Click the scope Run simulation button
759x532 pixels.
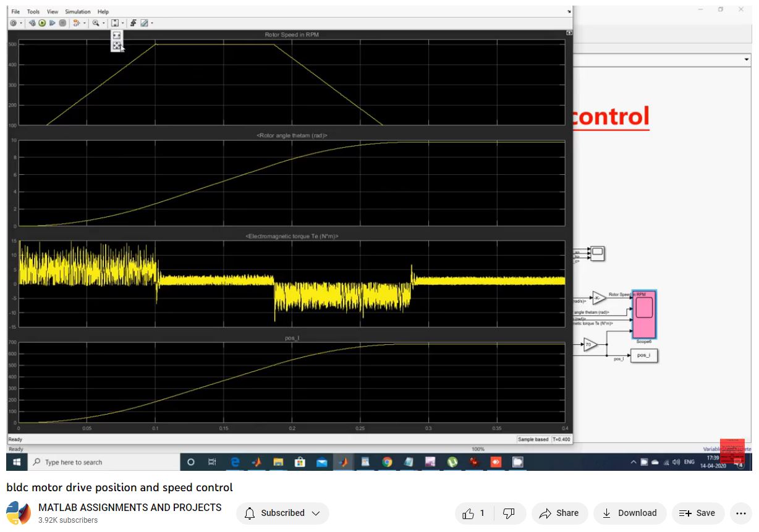tap(42, 23)
